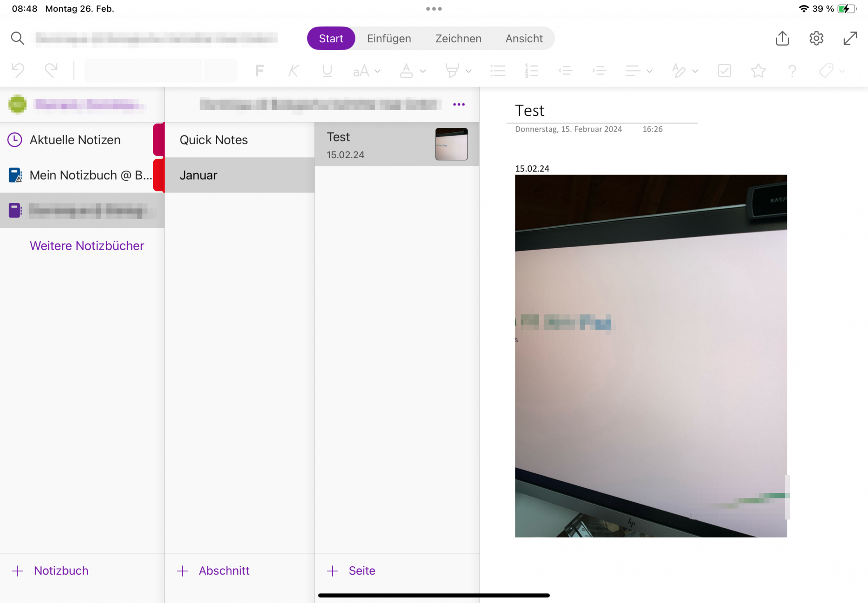Add a new Abschnitt
The image size is (868, 603).
tap(213, 570)
